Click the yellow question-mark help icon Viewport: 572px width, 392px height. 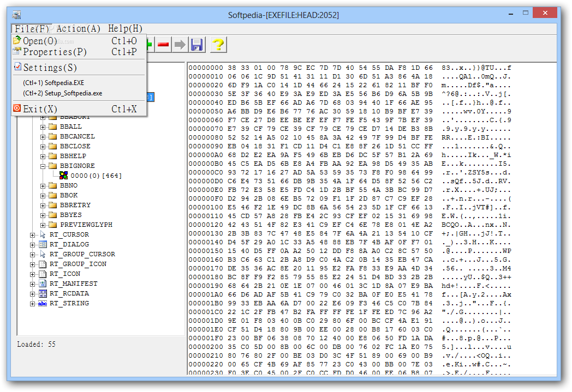218,45
